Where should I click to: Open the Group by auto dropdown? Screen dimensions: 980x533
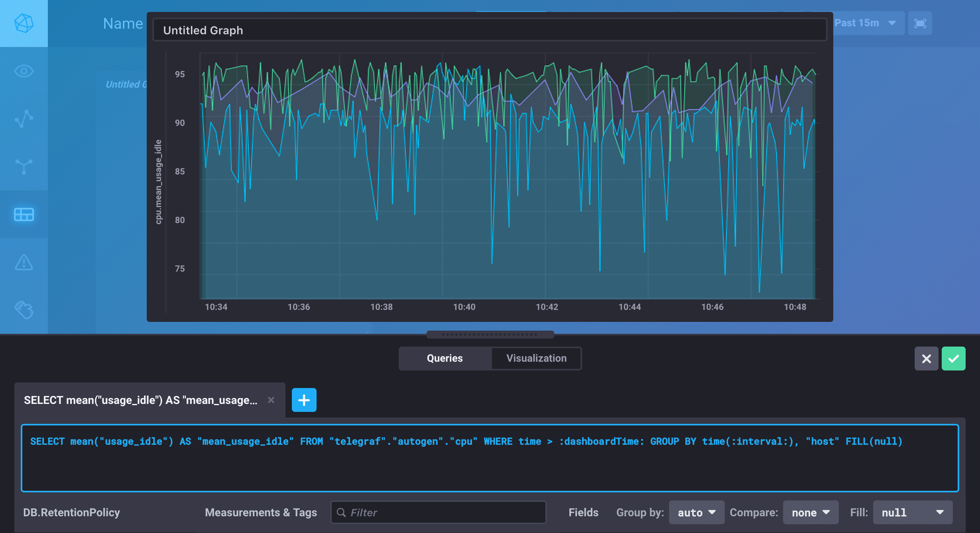coord(696,512)
